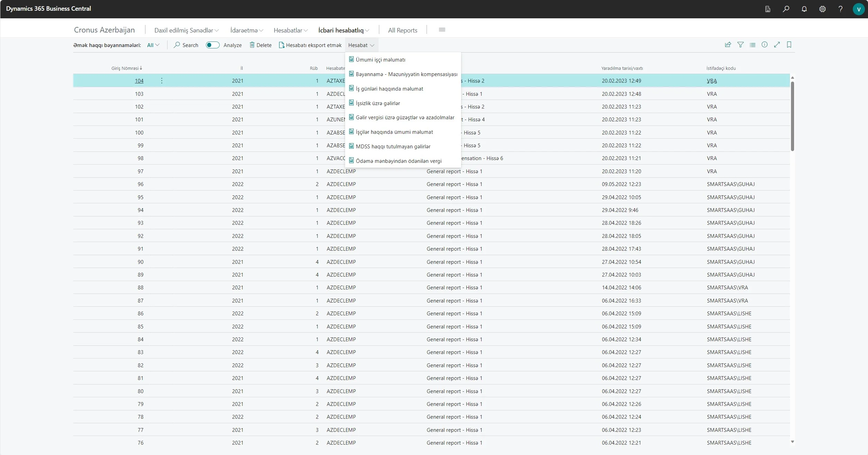
Task: Open the settings gear icon
Action: (x=822, y=9)
